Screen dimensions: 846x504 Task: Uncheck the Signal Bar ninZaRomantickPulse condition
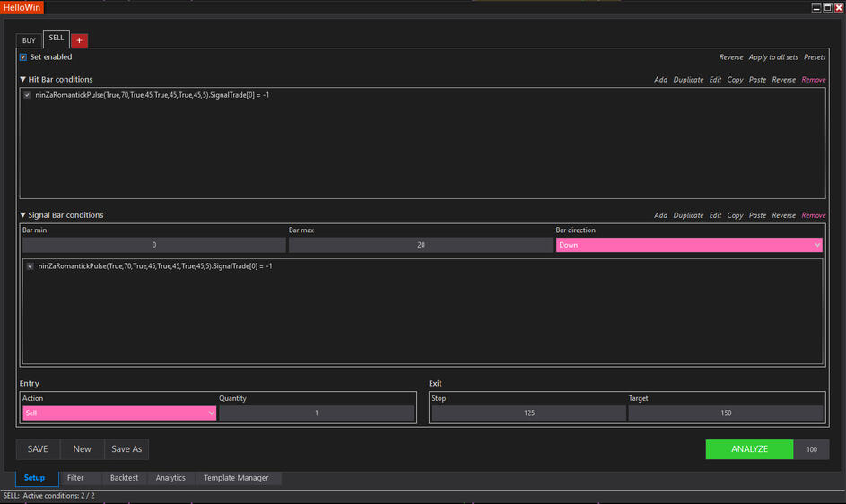coord(30,266)
